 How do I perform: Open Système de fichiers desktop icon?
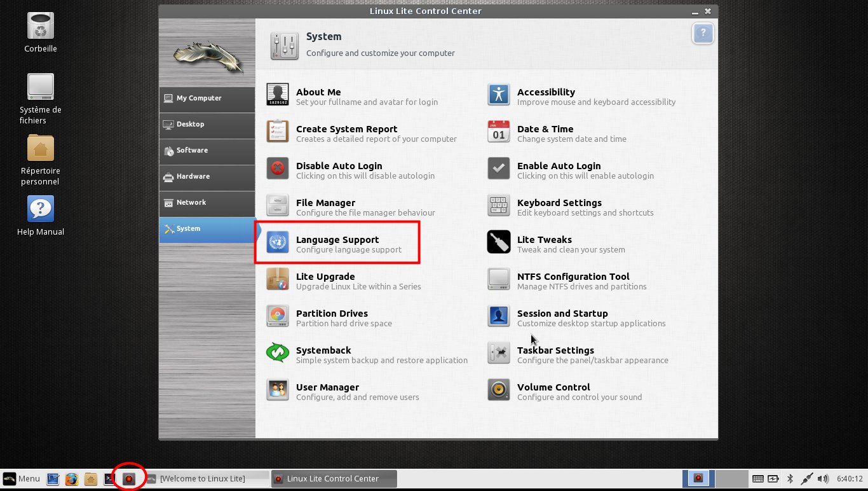[41, 87]
